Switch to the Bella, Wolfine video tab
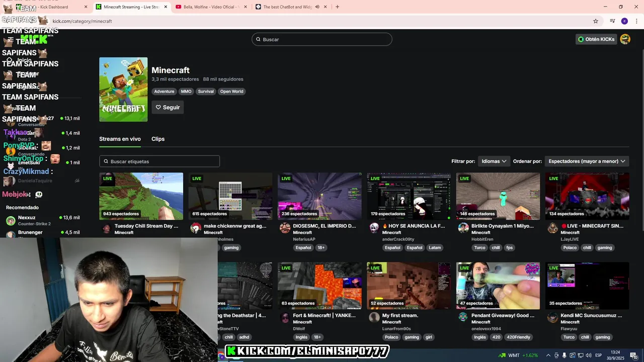Screen dimensions: 644x362 pyautogui.click(x=210, y=7)
